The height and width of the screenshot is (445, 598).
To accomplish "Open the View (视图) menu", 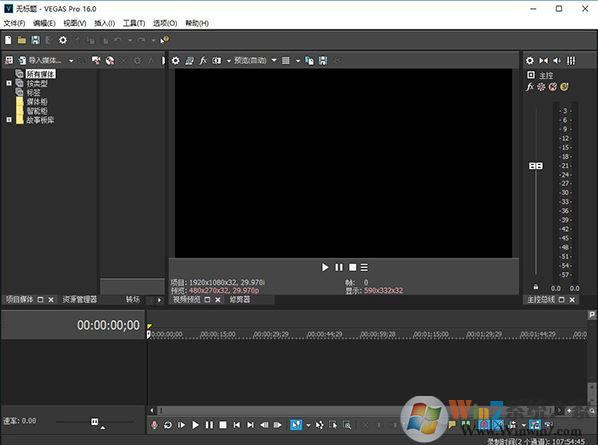I will pos(75,23).
